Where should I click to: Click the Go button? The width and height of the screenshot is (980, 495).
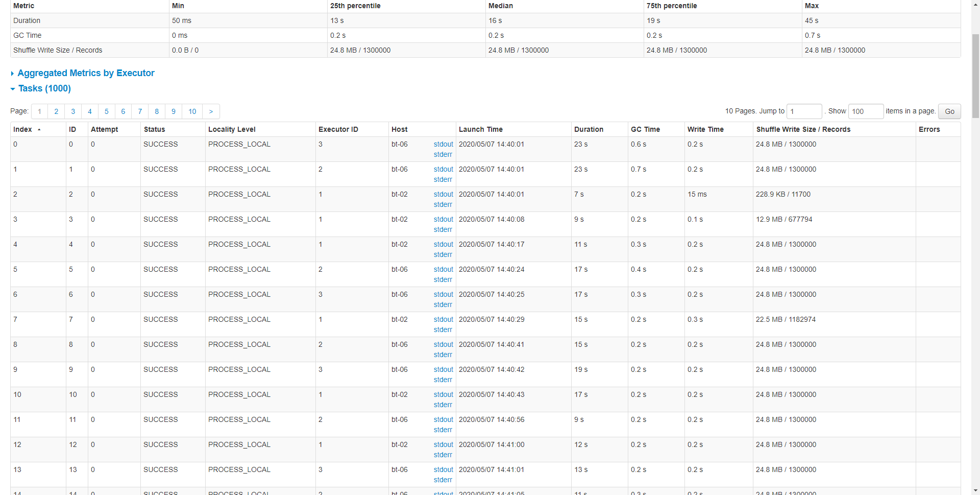point(949,111)
